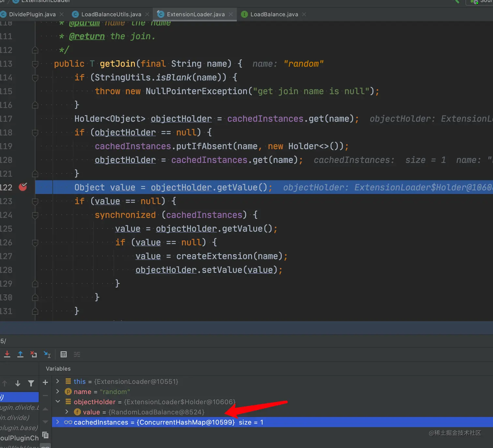Click the isBlank call on line 114
The width and height of the screenshot is (493, 448).
coord(173,77)
